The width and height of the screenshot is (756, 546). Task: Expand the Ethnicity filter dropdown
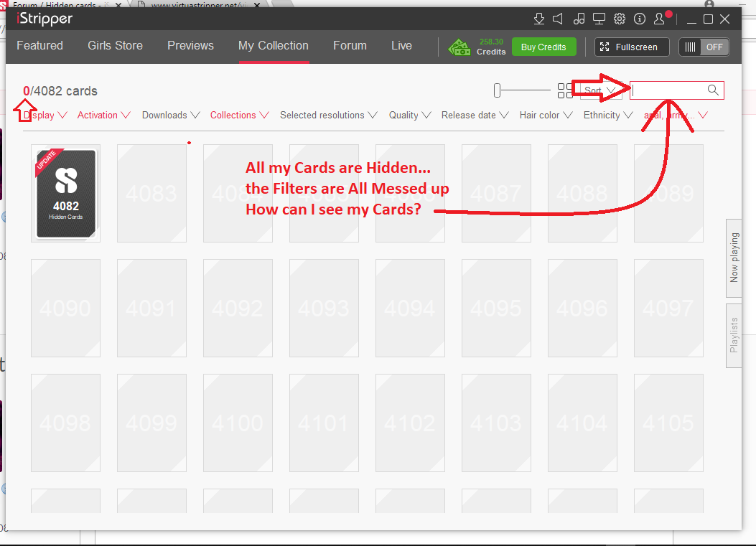[x=608, y=116]
